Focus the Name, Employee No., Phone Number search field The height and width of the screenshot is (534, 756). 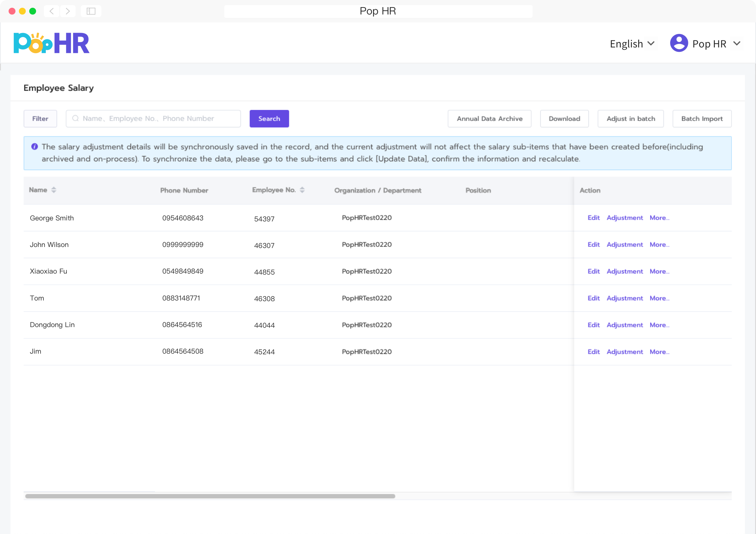[153, 118]
